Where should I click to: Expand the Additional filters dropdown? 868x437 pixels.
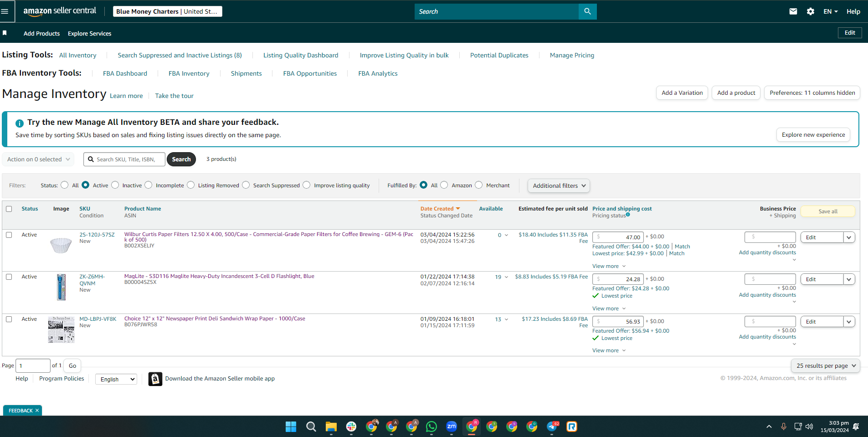pos(559,185)
